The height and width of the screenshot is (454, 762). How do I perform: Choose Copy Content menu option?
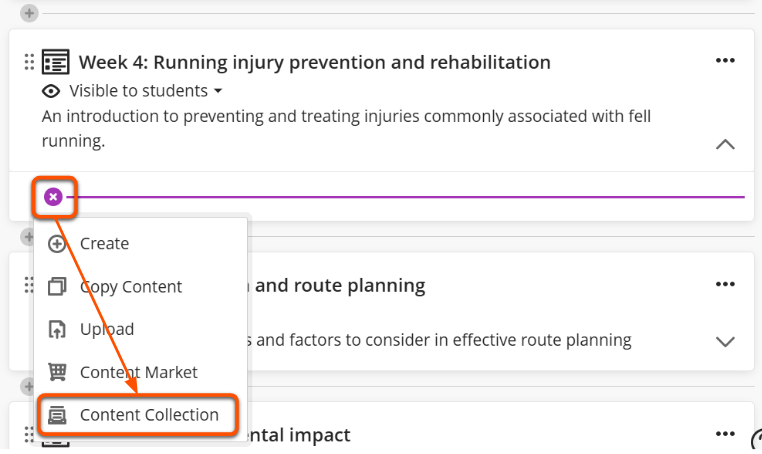(x=130, y=287)
